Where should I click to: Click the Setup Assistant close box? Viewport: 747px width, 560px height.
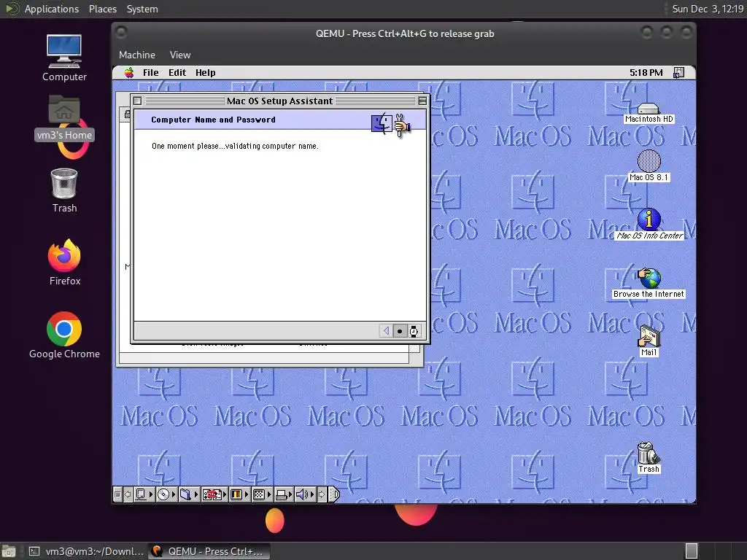click(138, 101)
